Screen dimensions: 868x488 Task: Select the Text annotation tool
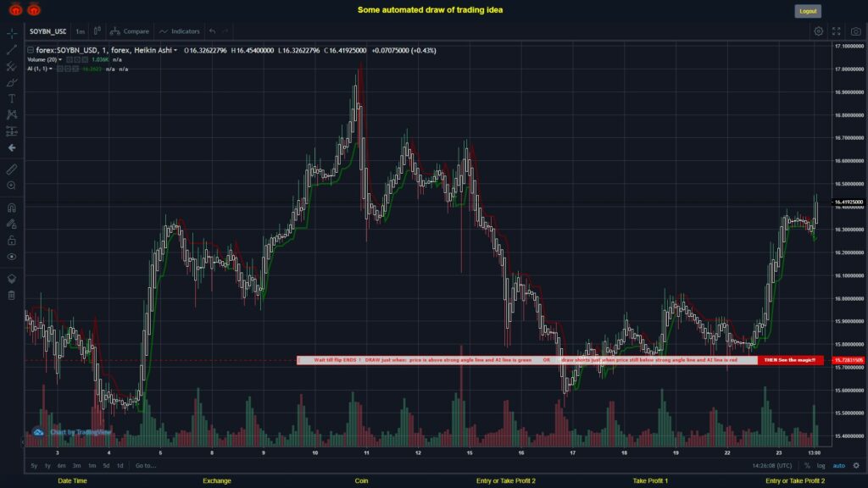coord(12,98)
